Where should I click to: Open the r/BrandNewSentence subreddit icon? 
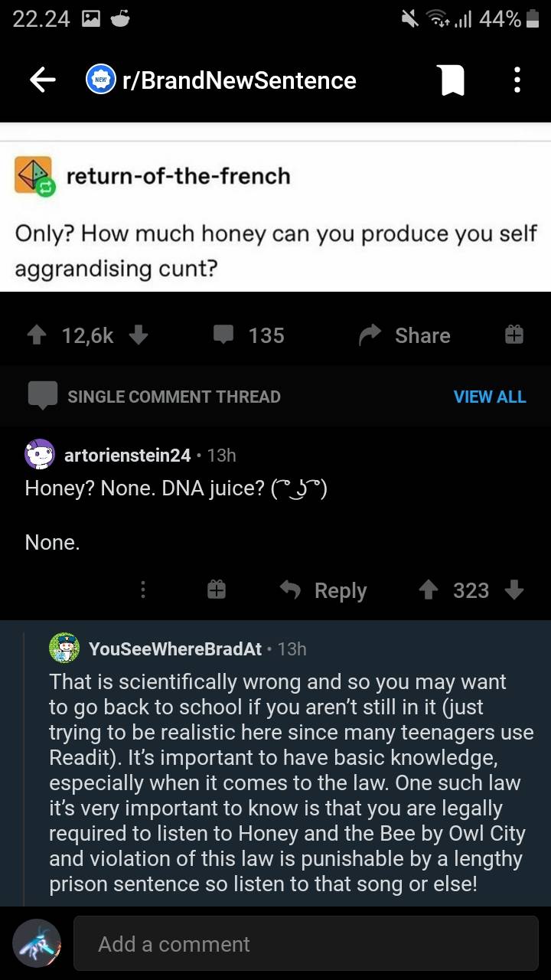[99, 80]
